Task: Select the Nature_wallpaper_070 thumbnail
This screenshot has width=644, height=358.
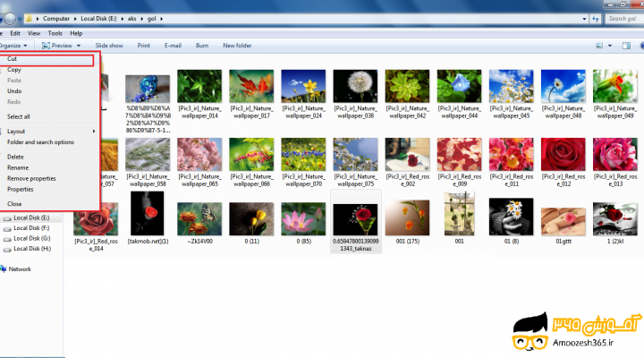Action: pos(303,155)
